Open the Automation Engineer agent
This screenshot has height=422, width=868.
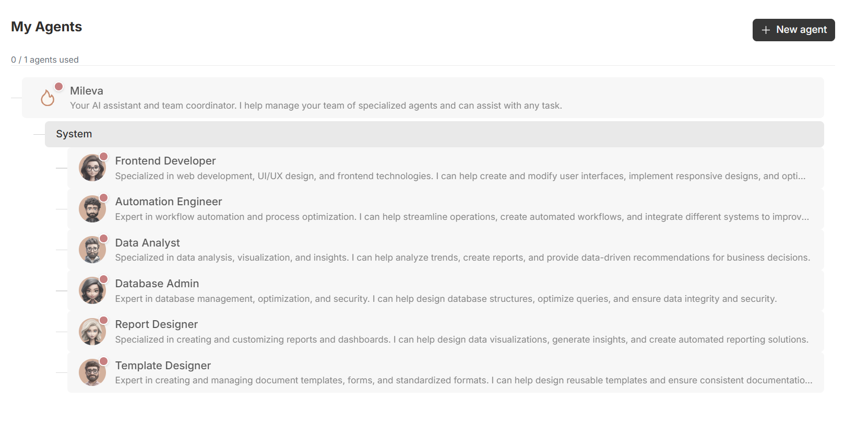pyautogui.click(x=168, y=202)
